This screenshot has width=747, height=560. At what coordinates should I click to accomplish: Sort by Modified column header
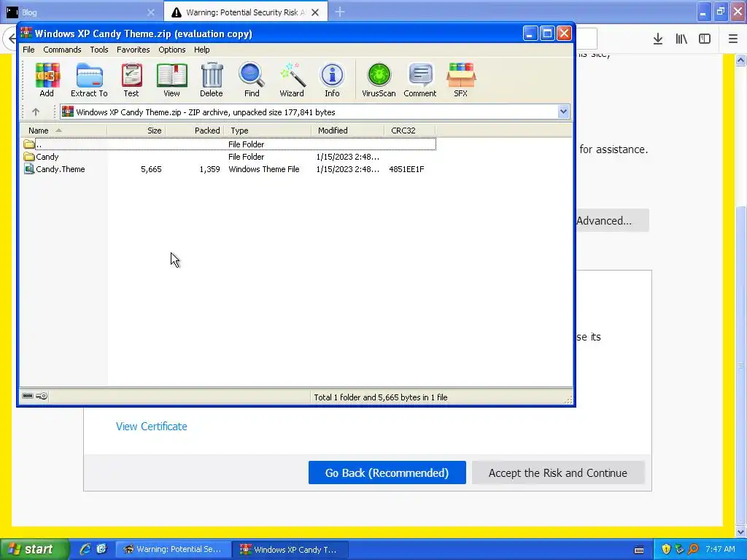(x=348, y=131)
